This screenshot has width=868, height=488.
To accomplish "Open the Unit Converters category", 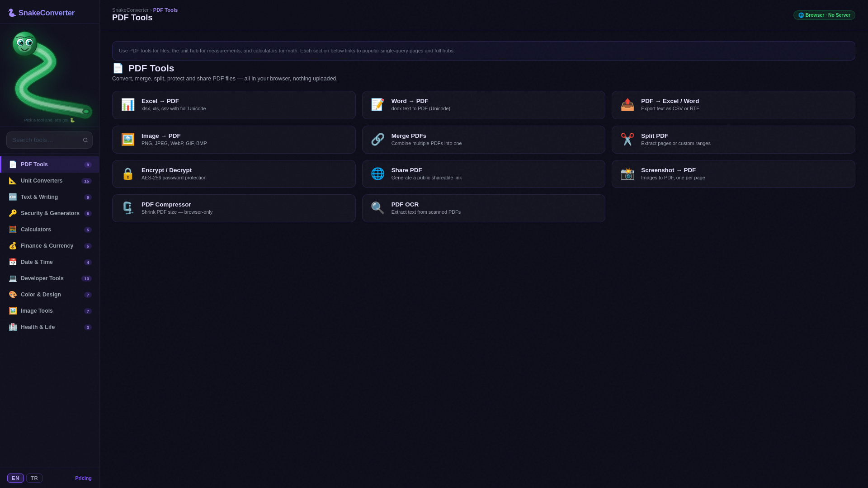I will click(50, 181).
